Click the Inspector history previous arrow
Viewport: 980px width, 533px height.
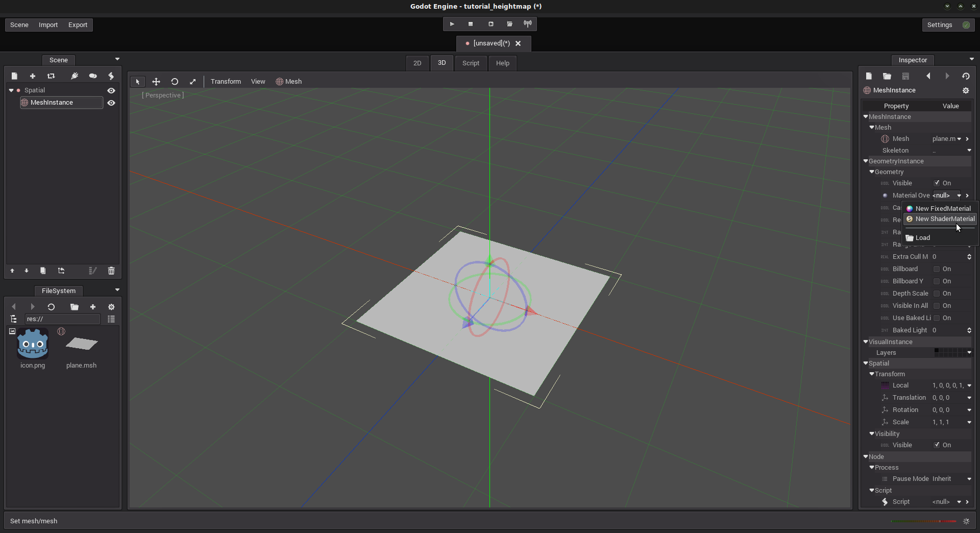point(928,76)
